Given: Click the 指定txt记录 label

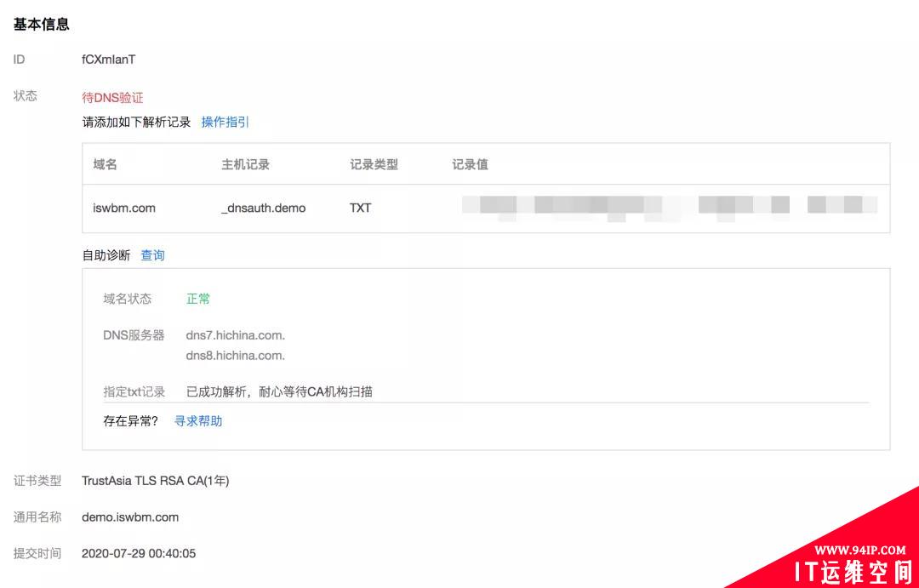Looking at the screenshot, I should coord(134,392).
